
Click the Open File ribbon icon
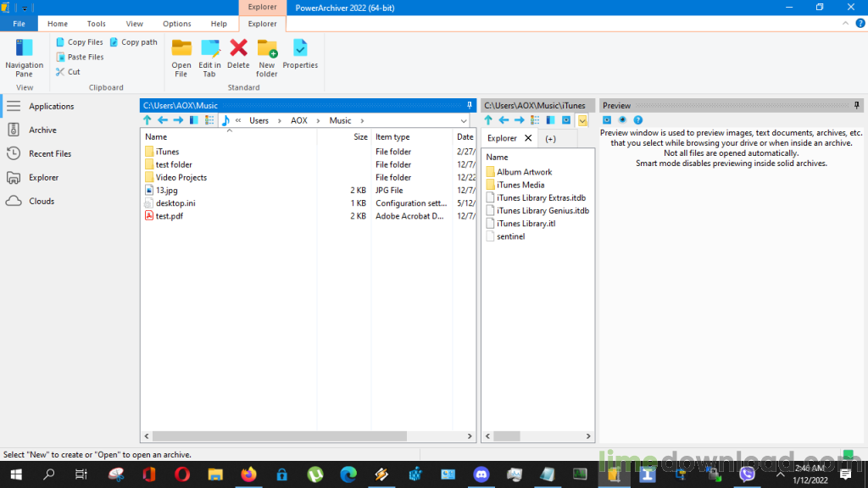pos(181,57)
